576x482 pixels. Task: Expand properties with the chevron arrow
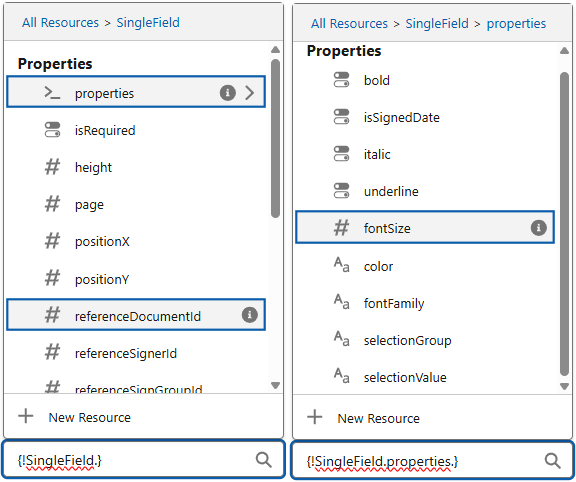[250, 93]
